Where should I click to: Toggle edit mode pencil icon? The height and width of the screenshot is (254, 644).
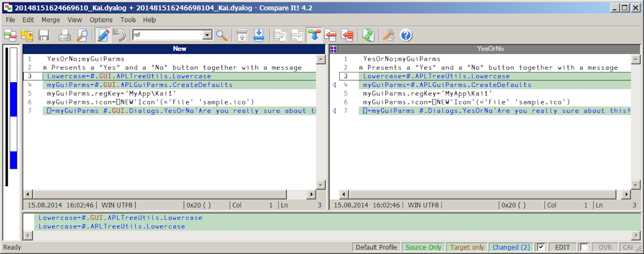pos(102,35)
